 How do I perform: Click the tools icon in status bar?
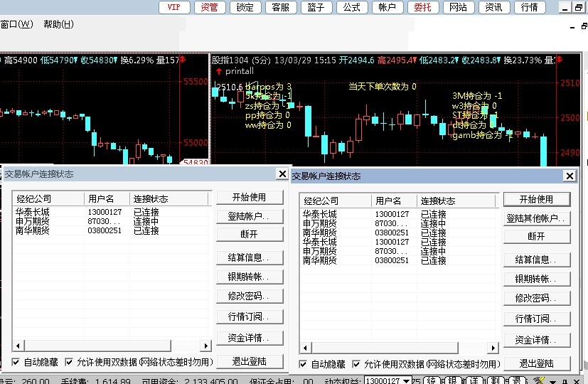point(539,380)
